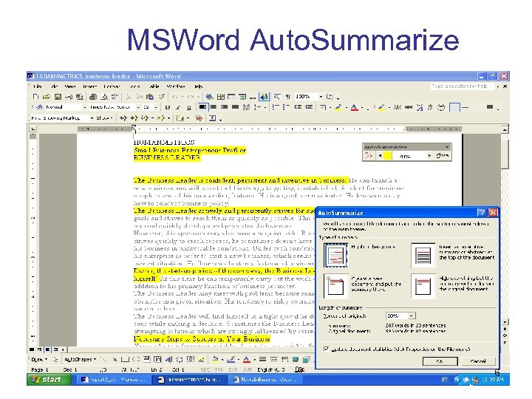Apply the red font color button
The width and height of the screenshot is (532, 399).
[x=354, y=108]
